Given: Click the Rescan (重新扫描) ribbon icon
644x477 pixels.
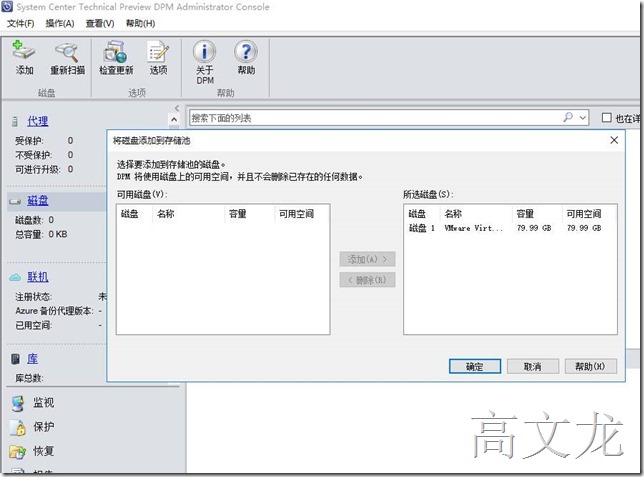Looking at the screenshot, I should click(x=67, y=52).
